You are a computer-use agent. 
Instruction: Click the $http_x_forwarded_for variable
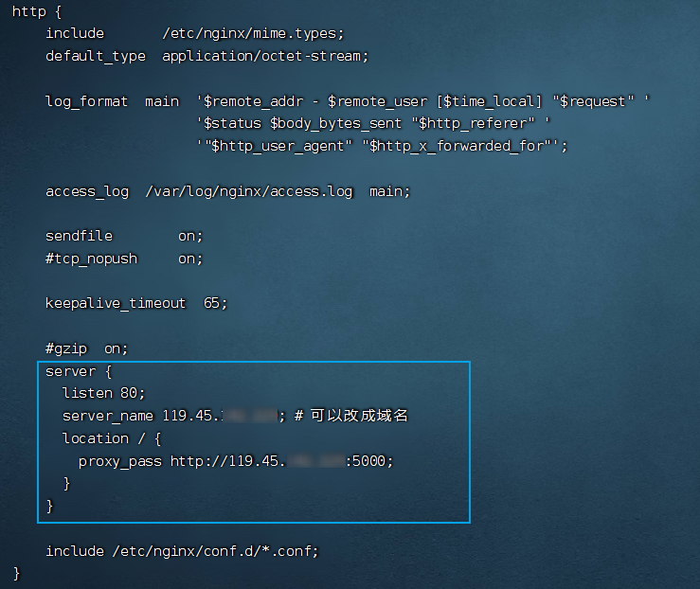(459, 146)
